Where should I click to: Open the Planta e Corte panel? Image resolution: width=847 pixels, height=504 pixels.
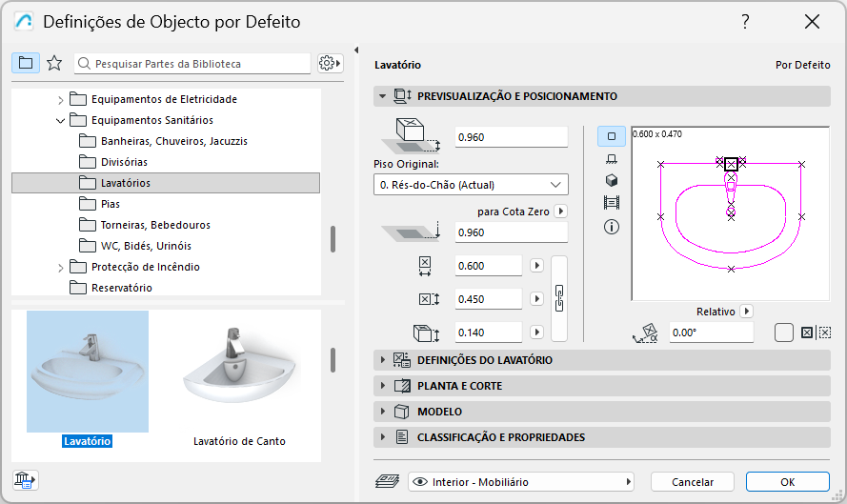point(459,386)
